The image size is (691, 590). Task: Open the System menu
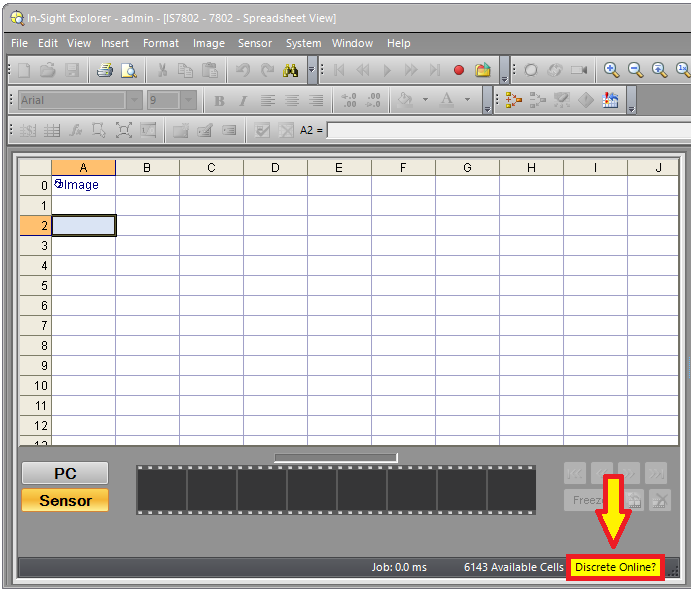[x=303, y=43]
